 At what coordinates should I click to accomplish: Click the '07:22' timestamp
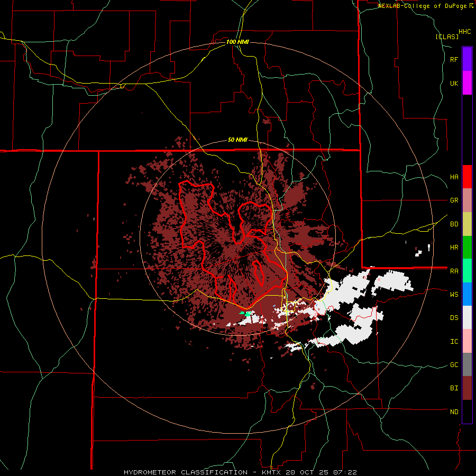click(x=344, y=472)
